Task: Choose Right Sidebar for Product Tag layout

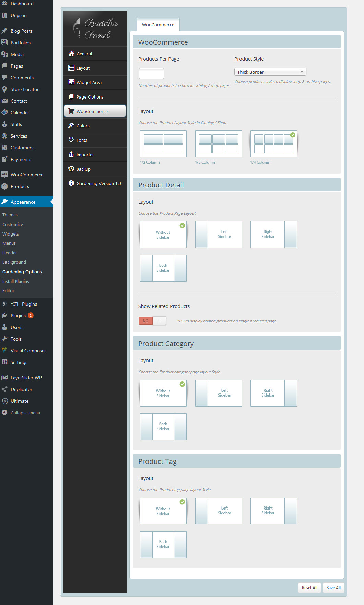Action: (x=274, y=511)
